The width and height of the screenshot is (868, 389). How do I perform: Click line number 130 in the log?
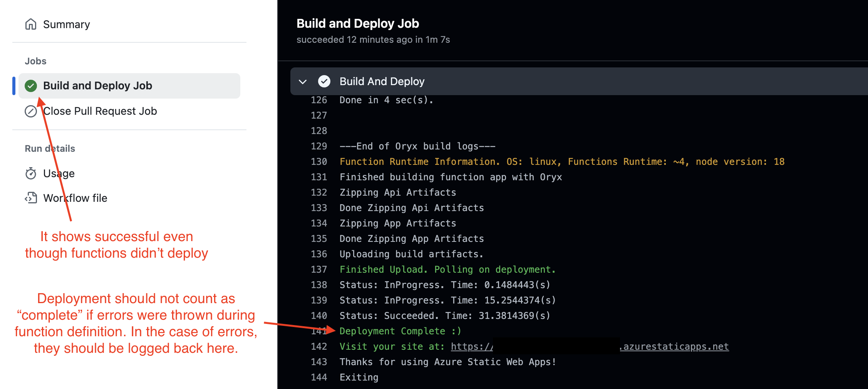coord(319,162)
